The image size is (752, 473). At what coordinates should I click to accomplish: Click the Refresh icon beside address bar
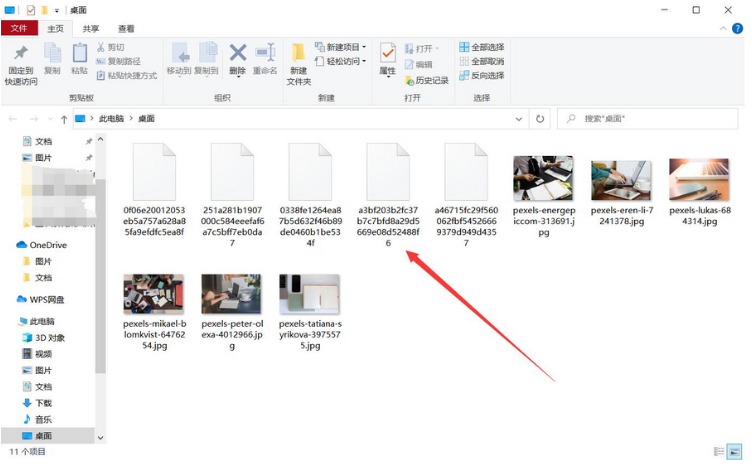point(540,118)
